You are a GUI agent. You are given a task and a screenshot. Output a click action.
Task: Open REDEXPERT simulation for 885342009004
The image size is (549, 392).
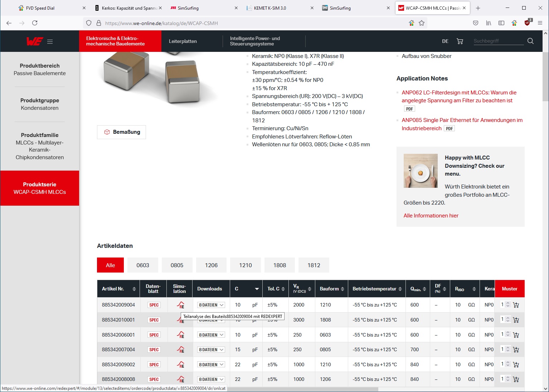click(180, 305)
